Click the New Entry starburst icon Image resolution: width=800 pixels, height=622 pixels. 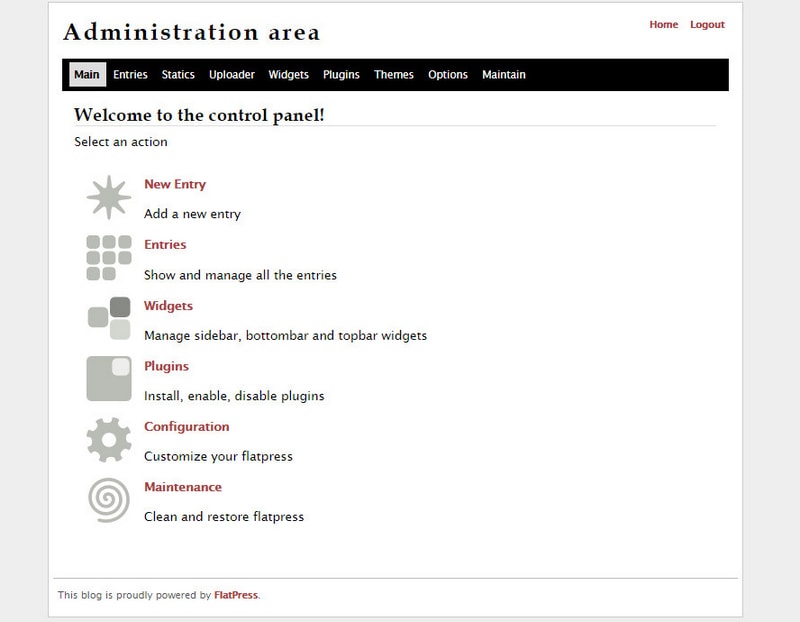[x=109, y=197]
